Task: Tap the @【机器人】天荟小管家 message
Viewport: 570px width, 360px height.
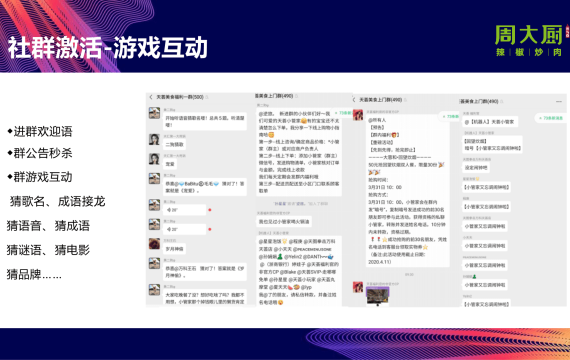Action: tap(490, 122)
